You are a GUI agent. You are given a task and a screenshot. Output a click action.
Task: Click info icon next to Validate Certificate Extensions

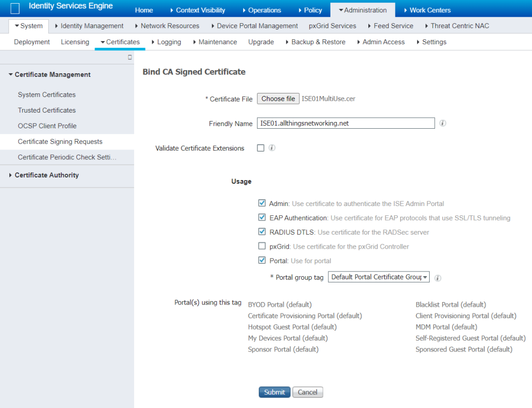click(x=272, y=148)
